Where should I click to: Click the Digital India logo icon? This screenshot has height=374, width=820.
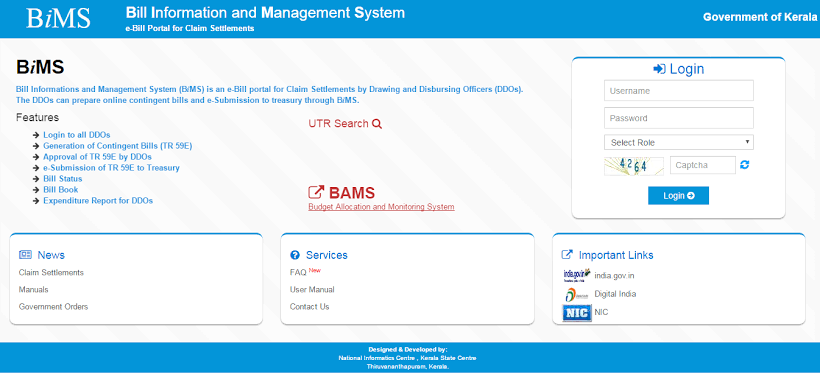(577, 294)
